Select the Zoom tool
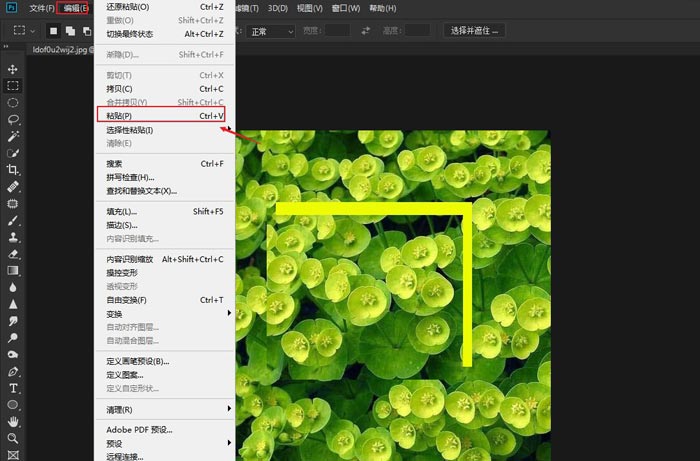 pyautogui.click(x=12, y=438)
